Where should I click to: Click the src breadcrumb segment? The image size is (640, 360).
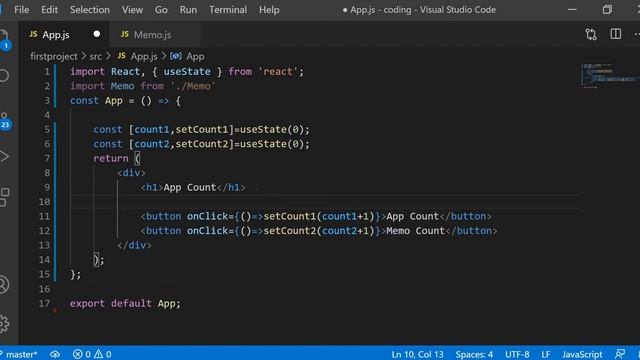[96, 56]
